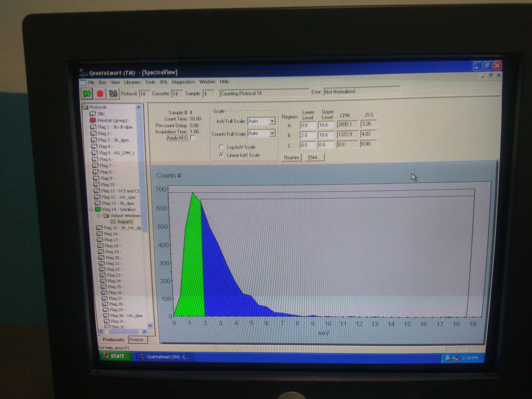The image size is (532, 399).
Task: Click green Flag 14 - Sotnikov icon
Action: [98, 209]
